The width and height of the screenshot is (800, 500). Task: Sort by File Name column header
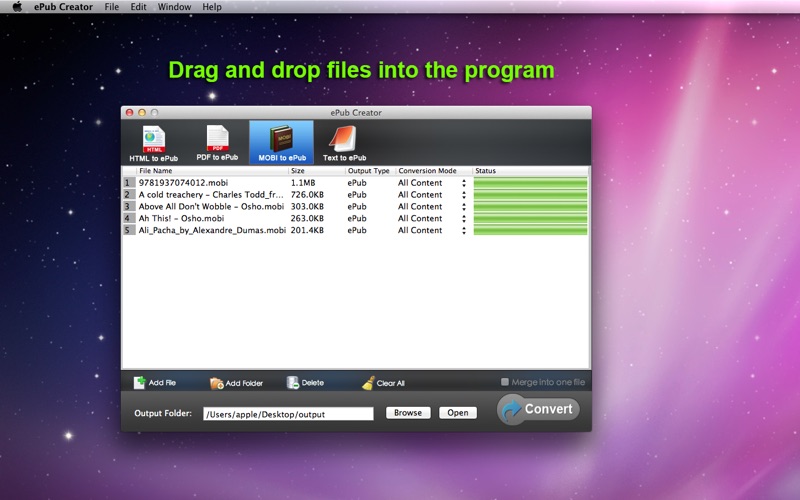pyautogui.click(x=156, y=171)
